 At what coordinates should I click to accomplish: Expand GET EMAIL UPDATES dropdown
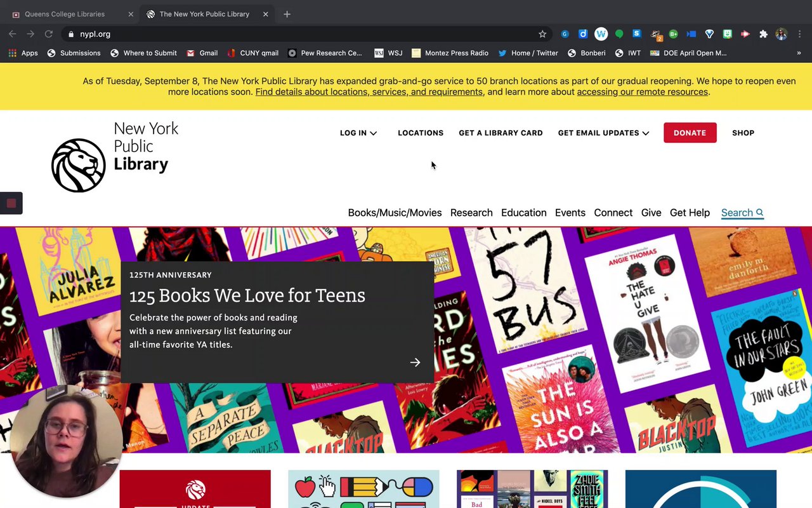click(x=603, y=133)
